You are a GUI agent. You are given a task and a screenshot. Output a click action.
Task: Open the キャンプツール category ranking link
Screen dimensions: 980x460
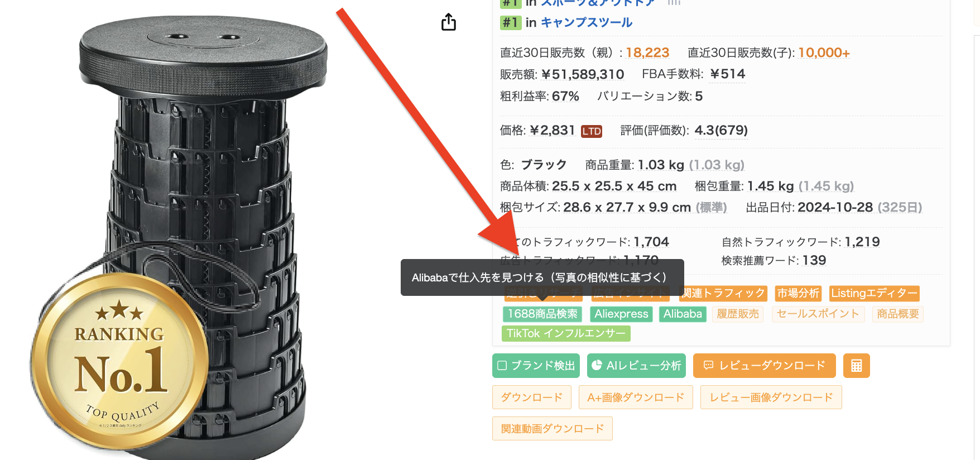coord(587,23)
